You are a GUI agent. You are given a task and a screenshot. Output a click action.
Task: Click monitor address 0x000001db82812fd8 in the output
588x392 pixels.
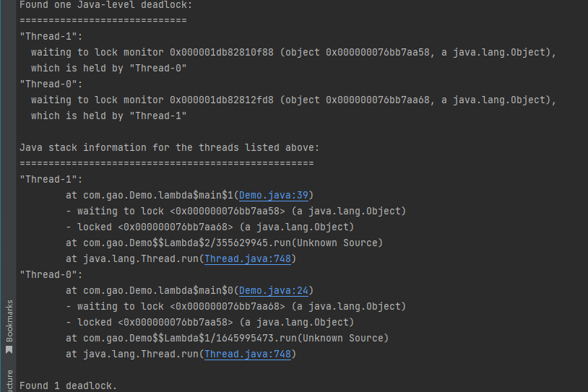(221, 100)
